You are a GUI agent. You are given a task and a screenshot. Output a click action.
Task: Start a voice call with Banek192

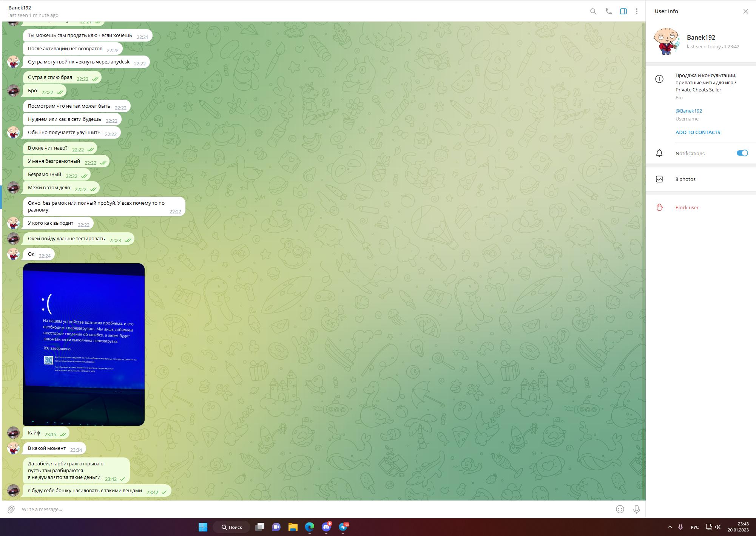pyautogui.click(x=608, y=11)
